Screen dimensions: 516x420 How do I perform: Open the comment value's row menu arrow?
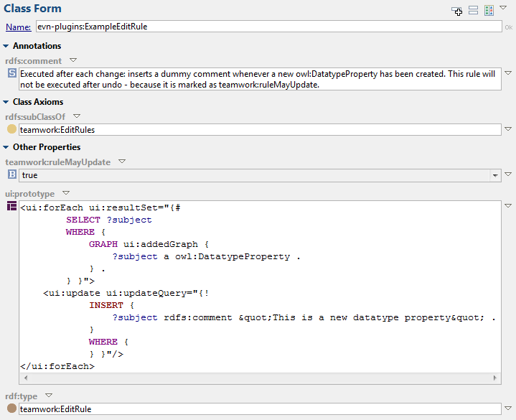(x=508, y=73)
